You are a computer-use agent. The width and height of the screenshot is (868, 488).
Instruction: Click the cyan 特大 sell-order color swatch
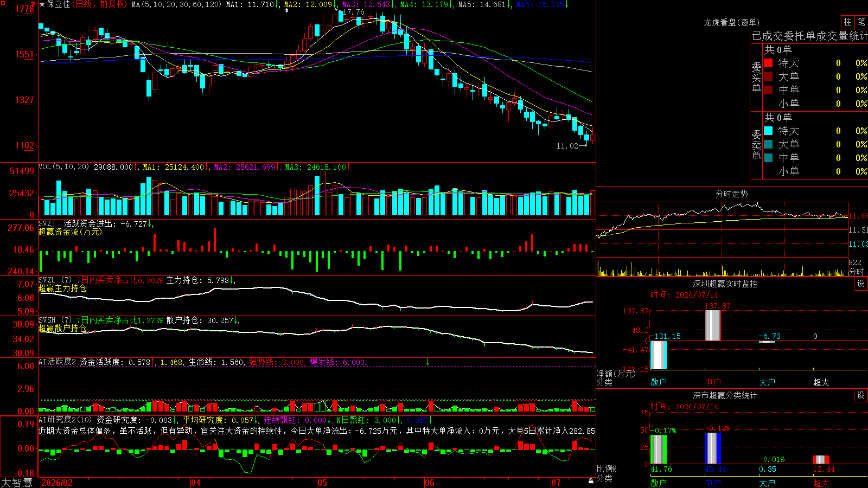click(768, 131)
